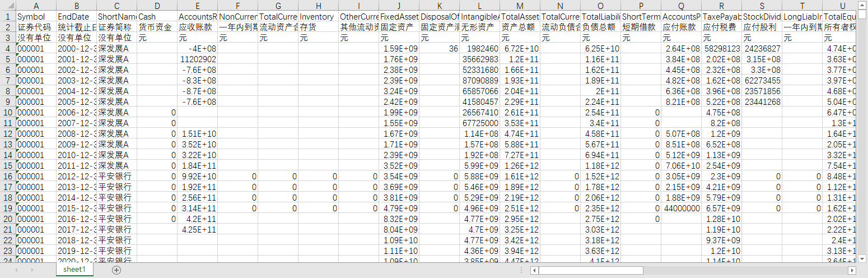Select column T header
Screen dimensions: 868x278
[802, 6]
